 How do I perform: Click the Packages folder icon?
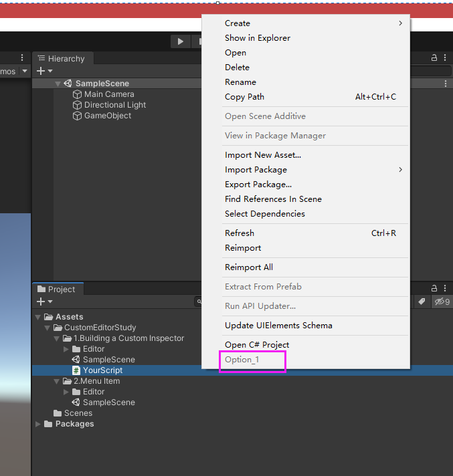48,424
